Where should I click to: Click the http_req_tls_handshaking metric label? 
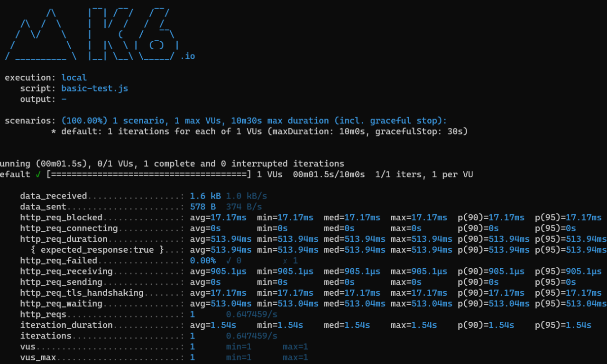click(82, 293)
